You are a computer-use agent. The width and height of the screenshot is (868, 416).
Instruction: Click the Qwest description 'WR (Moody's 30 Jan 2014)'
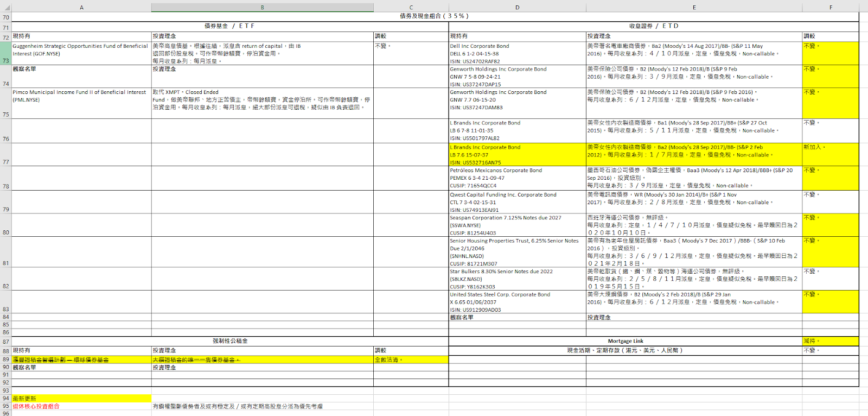(694, 201)
